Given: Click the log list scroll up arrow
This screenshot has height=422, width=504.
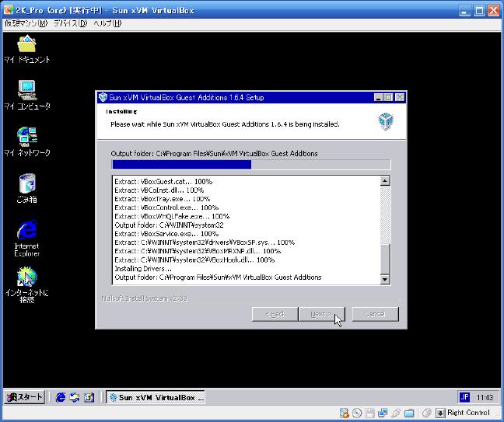Looking at the screenshot, I should 385,181.
